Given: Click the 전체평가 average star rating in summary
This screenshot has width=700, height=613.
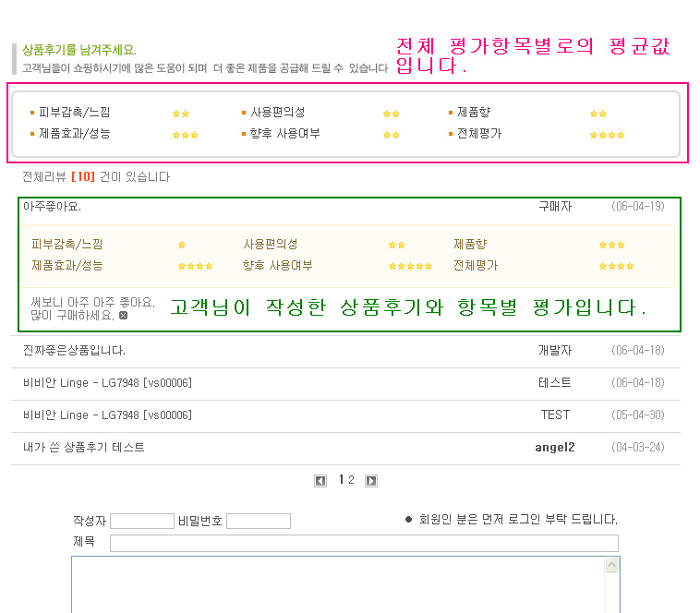Looking at the screenshot, I should (607, 135).
